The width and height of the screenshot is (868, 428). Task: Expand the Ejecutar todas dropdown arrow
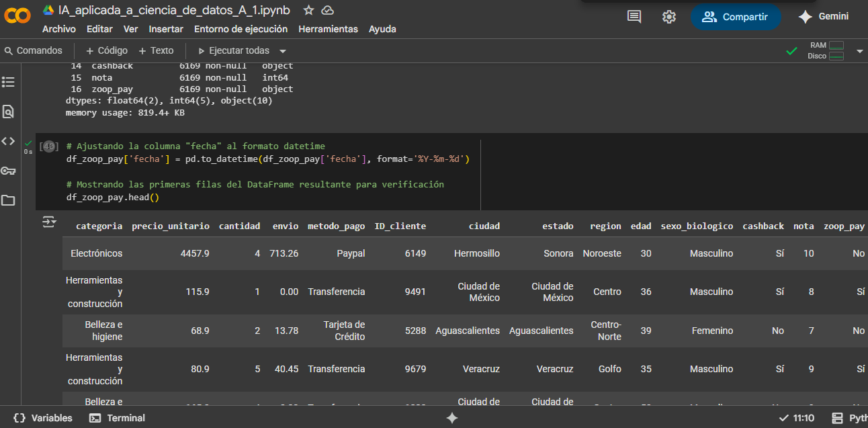tap(283, 51)
